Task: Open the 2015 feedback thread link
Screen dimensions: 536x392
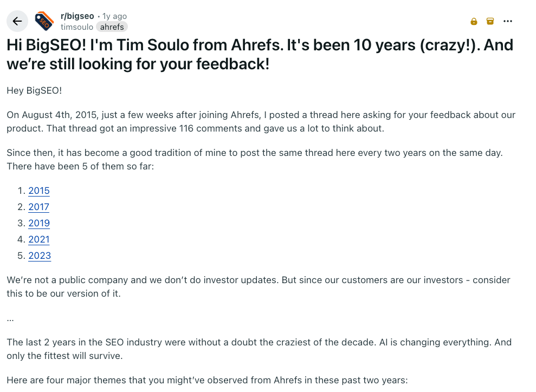Action: (x=39, y=191)
